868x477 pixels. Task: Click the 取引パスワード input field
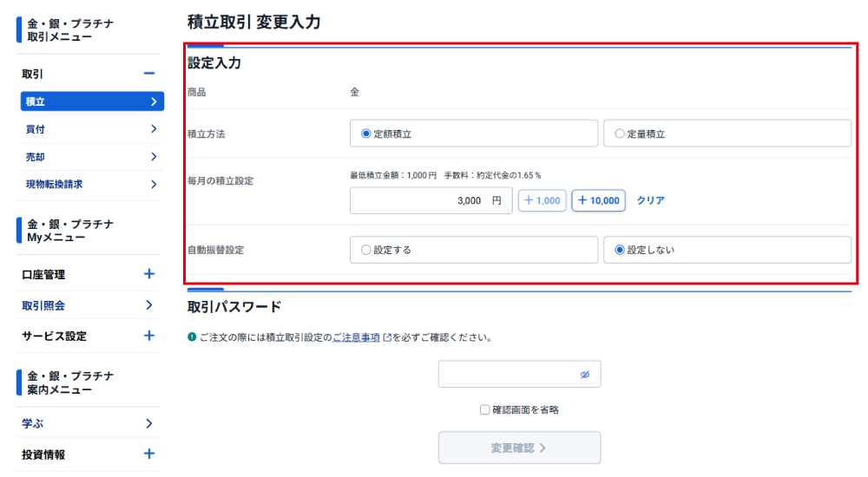pyautogui.click(x=508, y=375)
